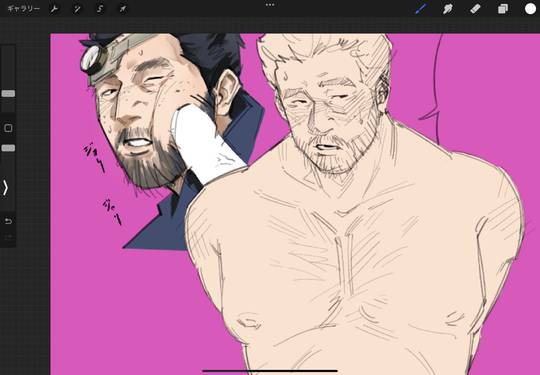This screenshot has height=375, width=540.
Task: Open the Adjustments magic wand menu
Action: click(x=77, y=9)
